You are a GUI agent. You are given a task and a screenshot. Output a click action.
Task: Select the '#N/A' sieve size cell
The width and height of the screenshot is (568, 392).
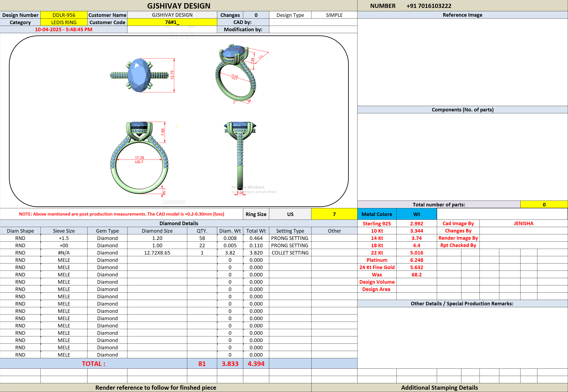point(64,253)
